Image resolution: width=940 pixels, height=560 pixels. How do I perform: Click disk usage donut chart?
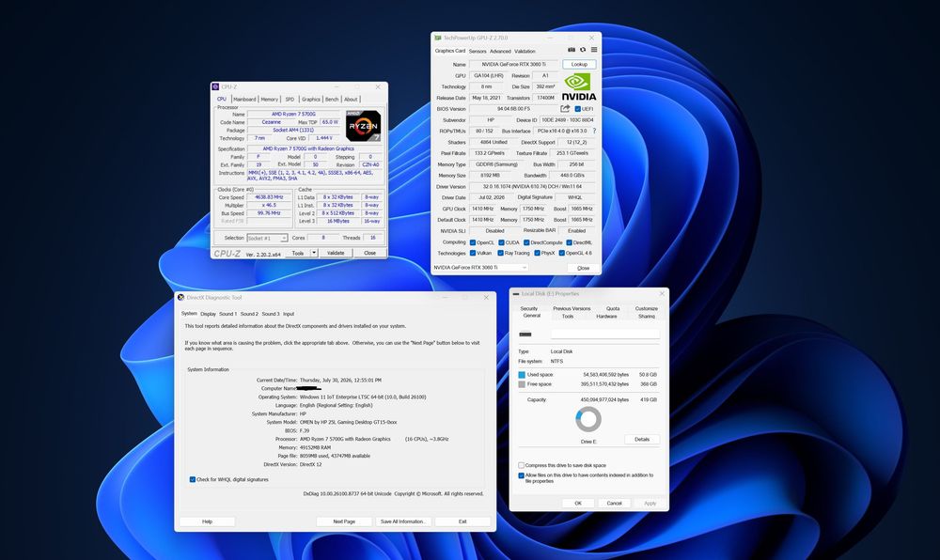(x=588, y=419)
